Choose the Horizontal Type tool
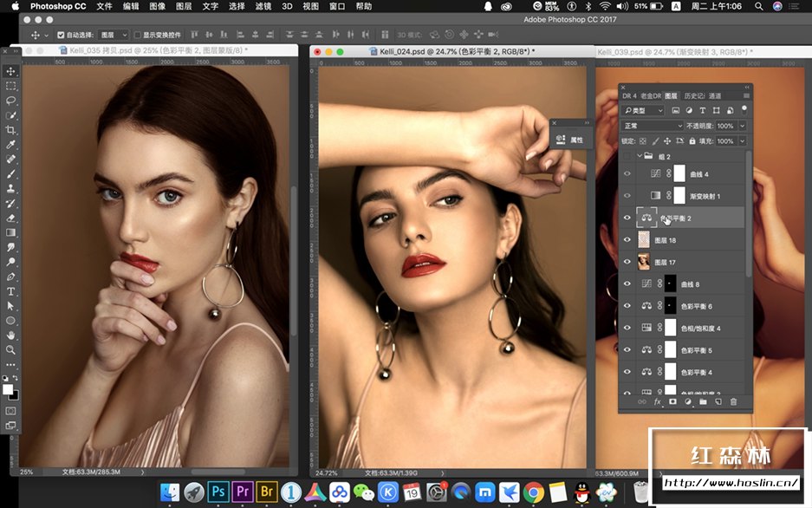This screenshot has width=812, height=508. (11, 291)
